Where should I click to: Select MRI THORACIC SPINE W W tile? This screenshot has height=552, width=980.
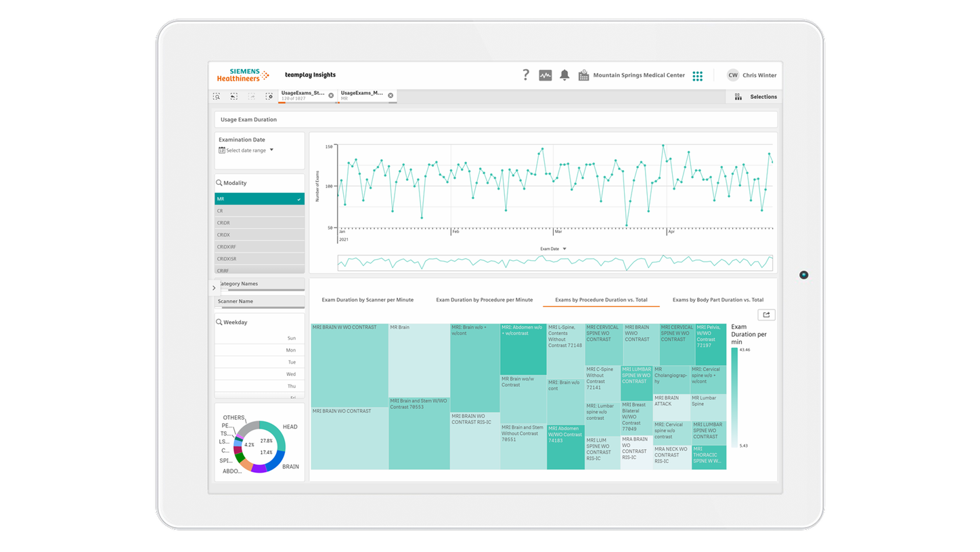click(x=709, y=457)
